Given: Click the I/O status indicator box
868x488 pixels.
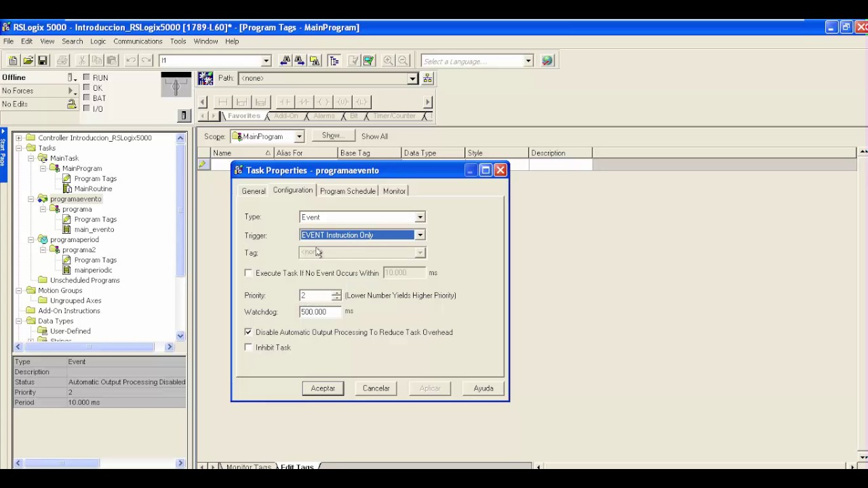Looking at the screenshot, I should pyautogui.click(x=86, y=108).
